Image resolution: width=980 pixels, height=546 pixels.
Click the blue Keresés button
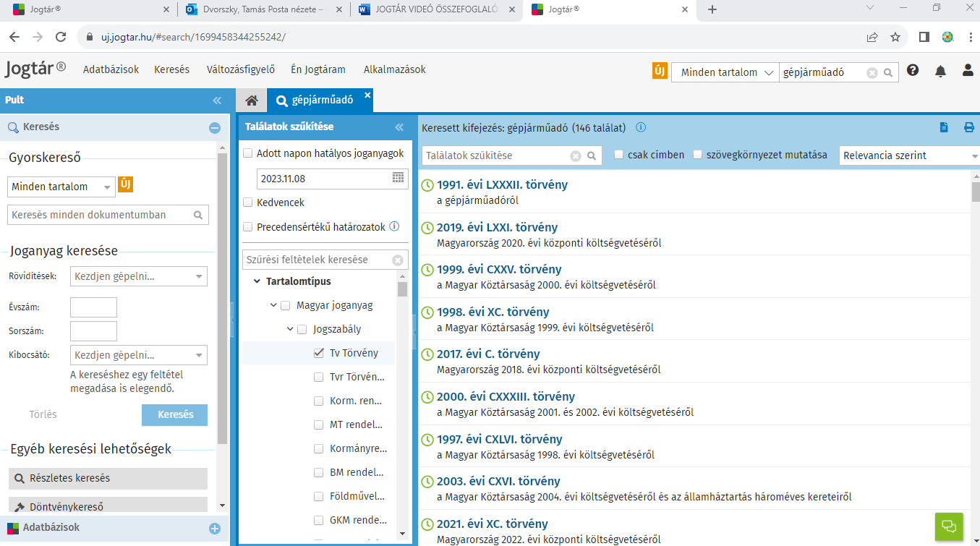174,415
